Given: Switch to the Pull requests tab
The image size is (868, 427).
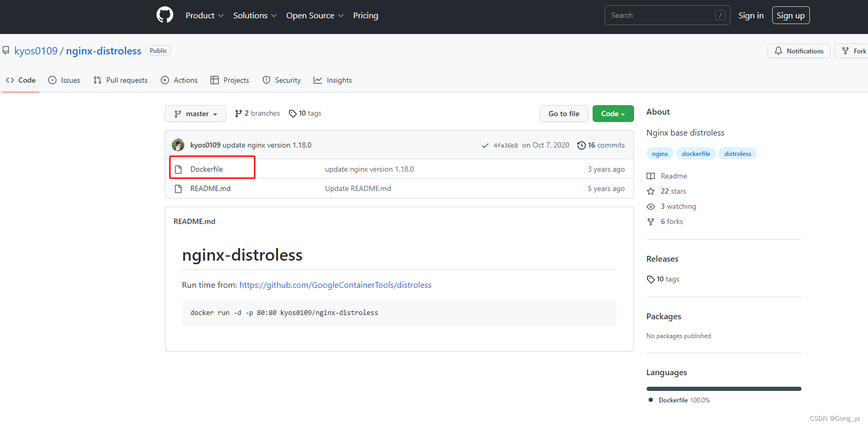Looking at the screenshot, I should point(120,80).
